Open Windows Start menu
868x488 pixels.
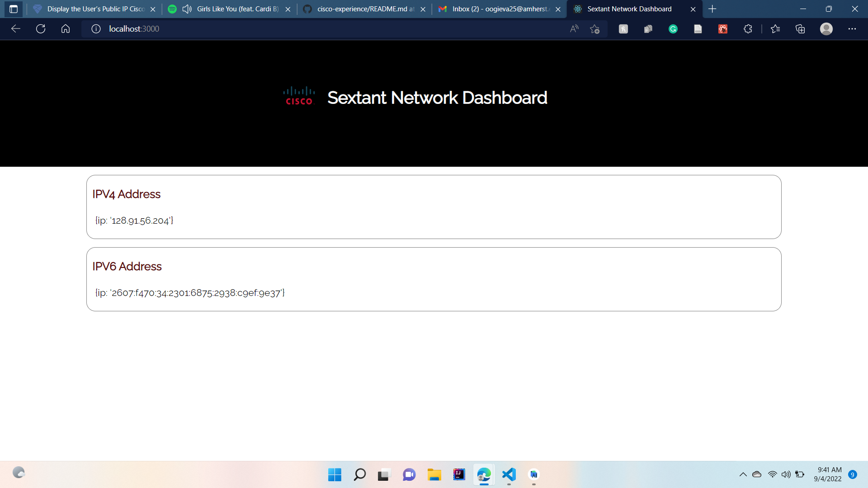pos(335,474)
